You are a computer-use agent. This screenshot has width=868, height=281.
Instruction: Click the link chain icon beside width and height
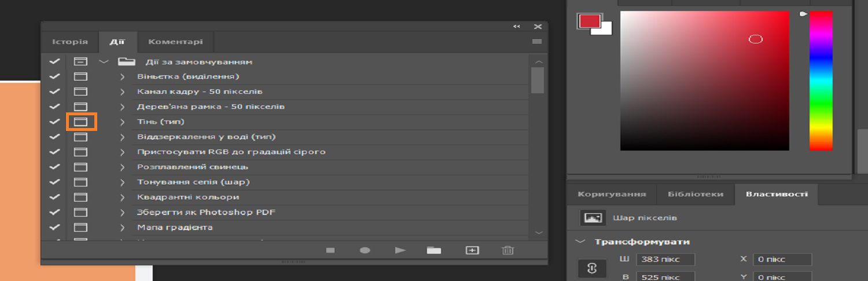pyautogui.click(x=592, y=269)
